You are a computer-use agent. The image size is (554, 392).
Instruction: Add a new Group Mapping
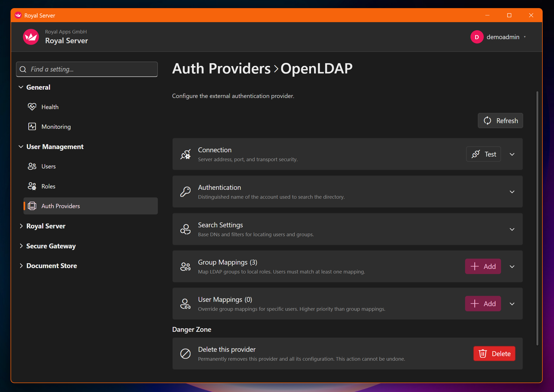483,266
